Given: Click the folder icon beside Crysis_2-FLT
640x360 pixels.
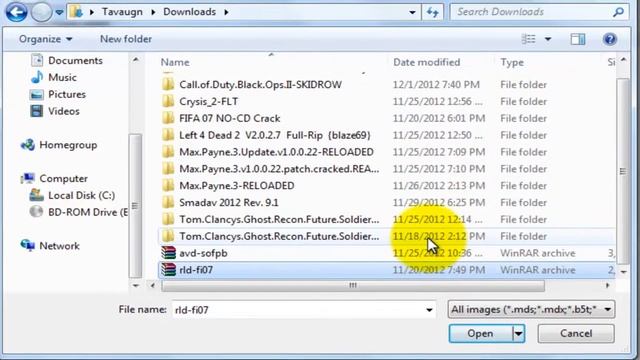Looking at the screenshot, I should click(168, 101).
